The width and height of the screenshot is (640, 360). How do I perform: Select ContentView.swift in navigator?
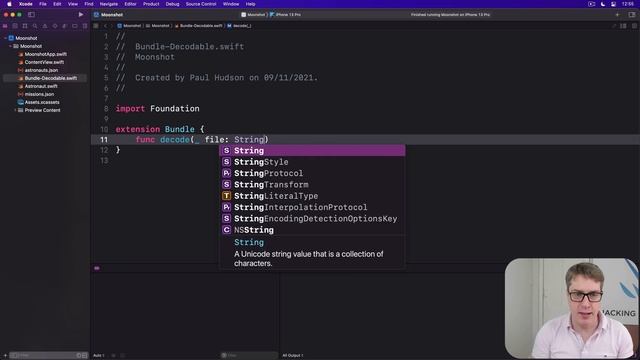pos(44,62)
